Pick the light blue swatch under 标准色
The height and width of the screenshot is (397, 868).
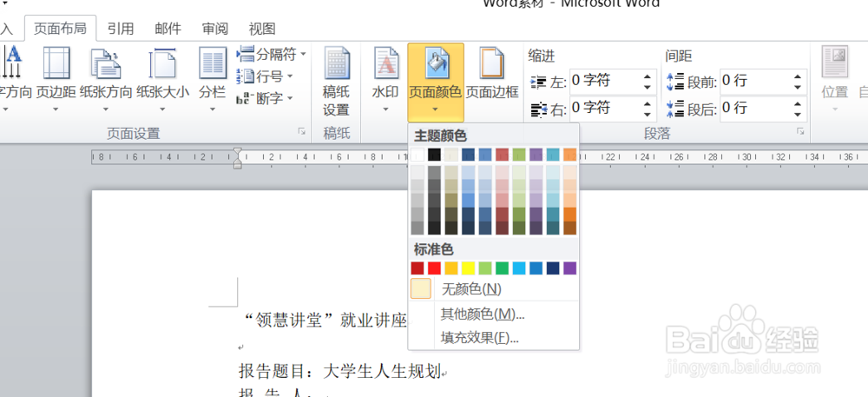(519, 268)
